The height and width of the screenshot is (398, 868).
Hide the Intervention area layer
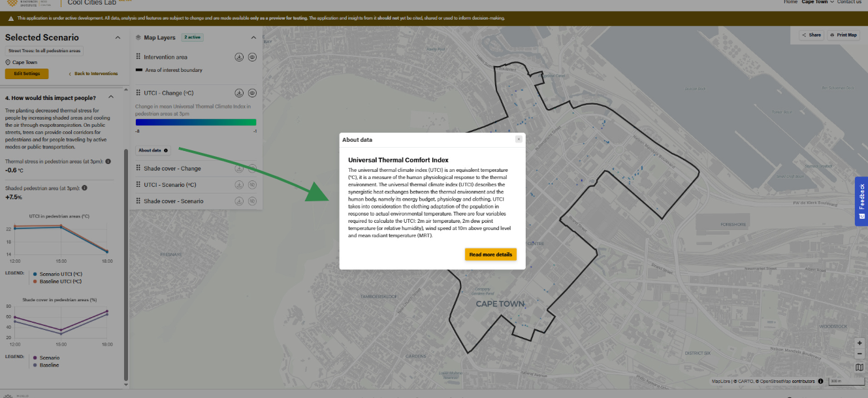coord(252,58)
